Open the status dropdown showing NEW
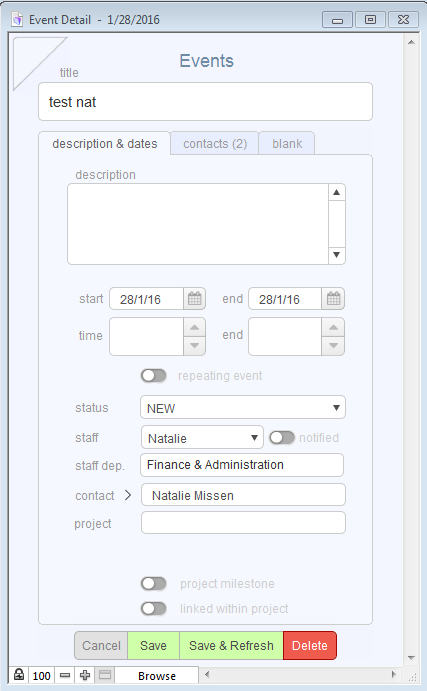Viewport: 427px width, 691px height. pyautogui.click(x=243, y=408)
